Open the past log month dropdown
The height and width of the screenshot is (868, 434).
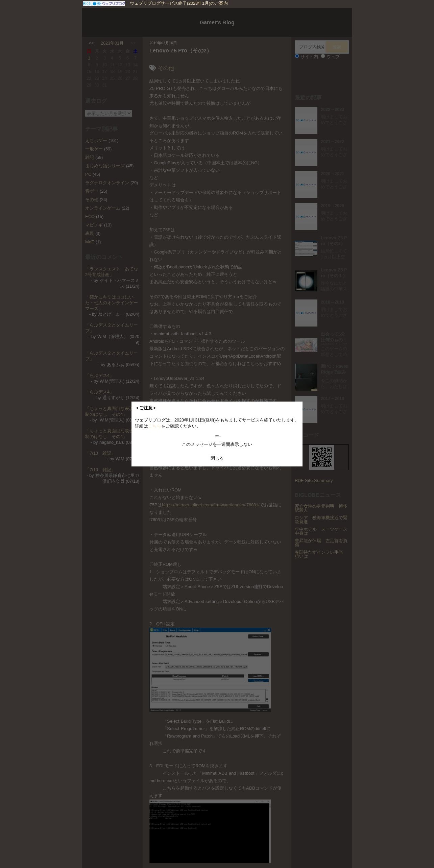point(108,113)
